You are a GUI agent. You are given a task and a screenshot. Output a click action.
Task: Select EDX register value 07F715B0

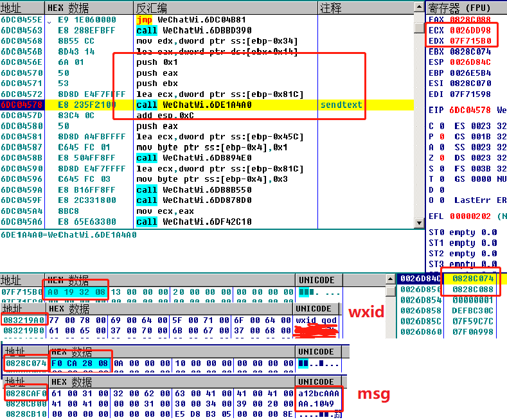(470, 41)
